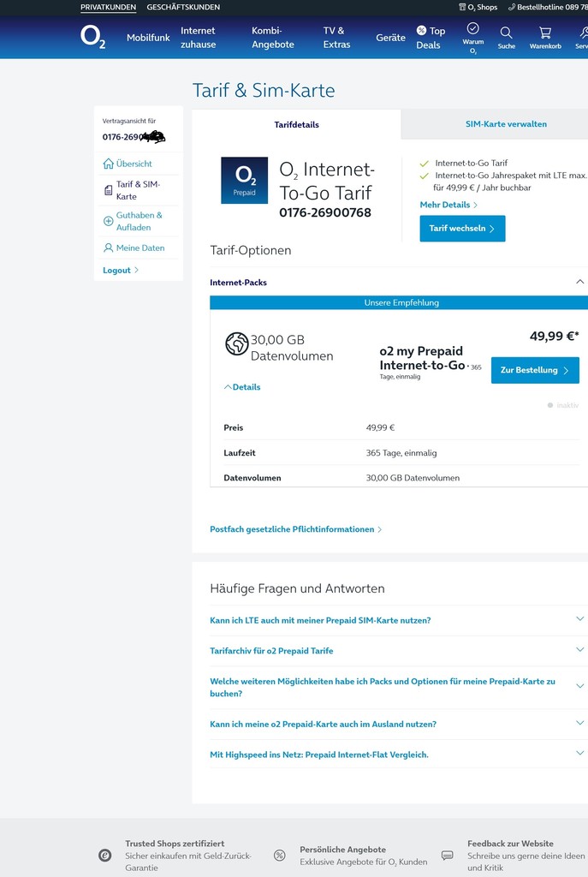Click the O2 Prepaid tariff logo
The height and width of the screenshot is (877, 588).
click(244, 180)
